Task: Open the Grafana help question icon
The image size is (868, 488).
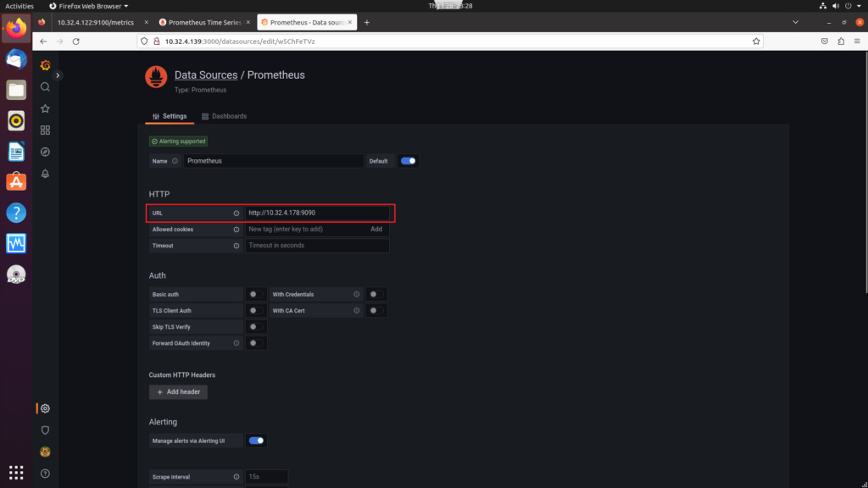Action: tap(46, 474)
